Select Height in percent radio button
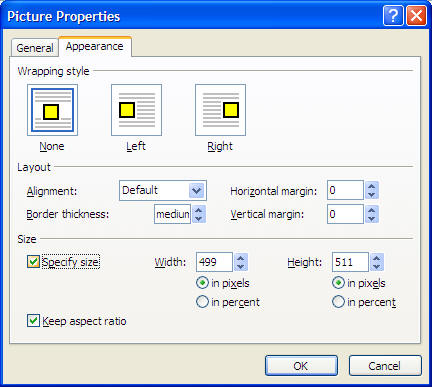The height and width of the screenshot is (387, 432). coord(338,302)
